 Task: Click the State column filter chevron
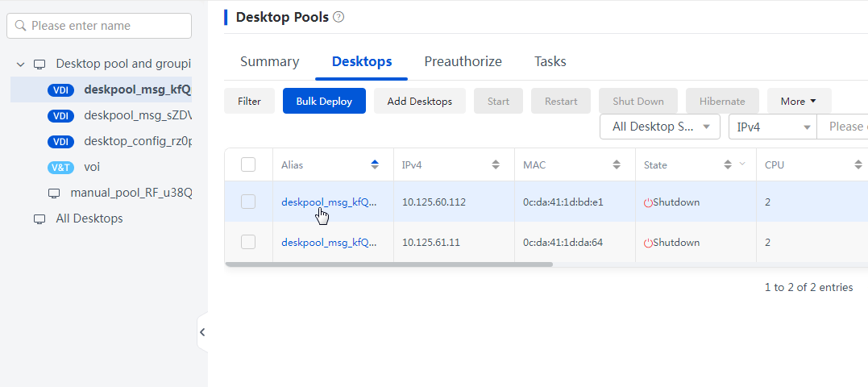(742, 164)
